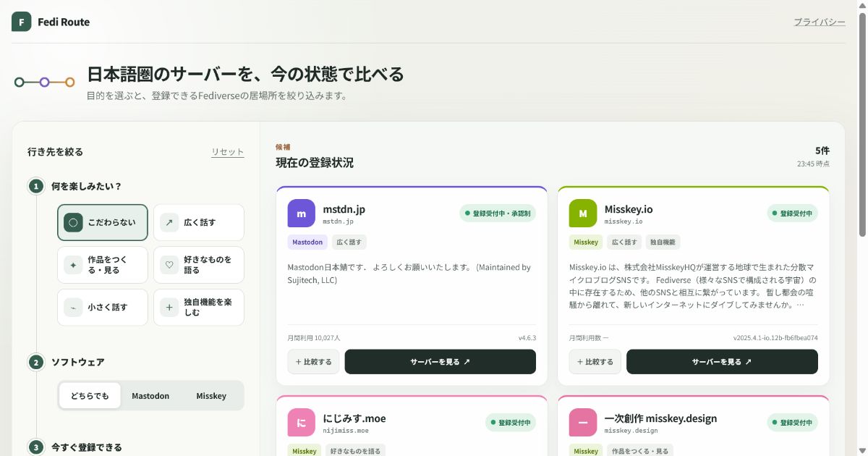Select the こだわらない option
868x456 pixels.
pyautogui.click(x=103, y=222)
